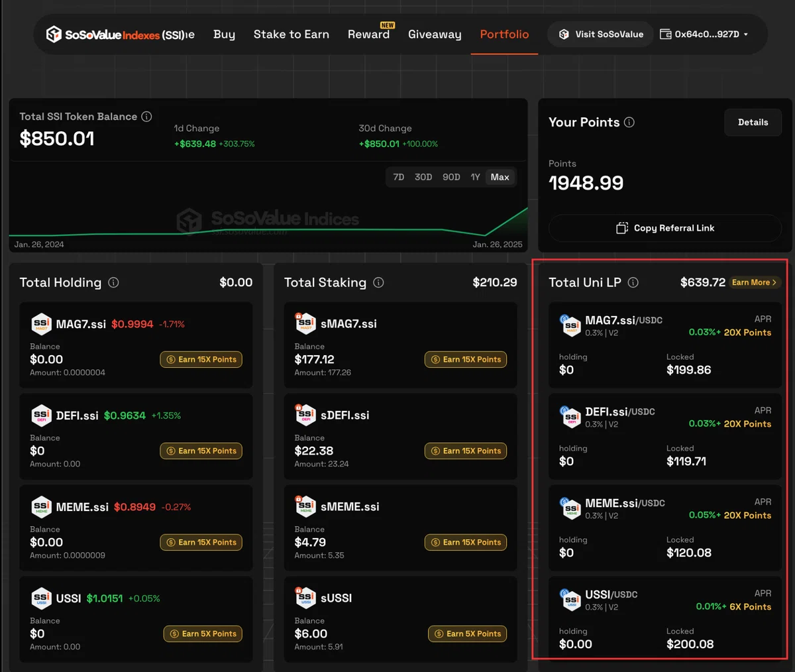Go to the Giveaway page
Viewport: 795px width, 672px height.
[435, 34]
